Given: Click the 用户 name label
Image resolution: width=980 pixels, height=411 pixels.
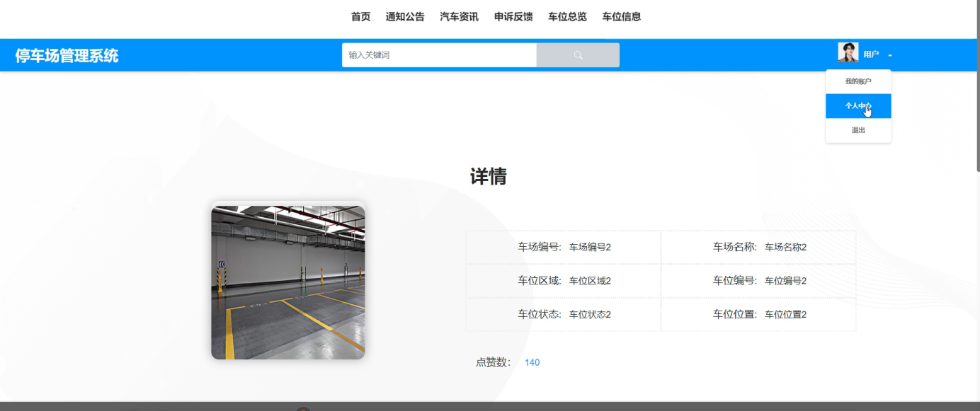Looking at the screenshot, I should (x=871, y=54).
